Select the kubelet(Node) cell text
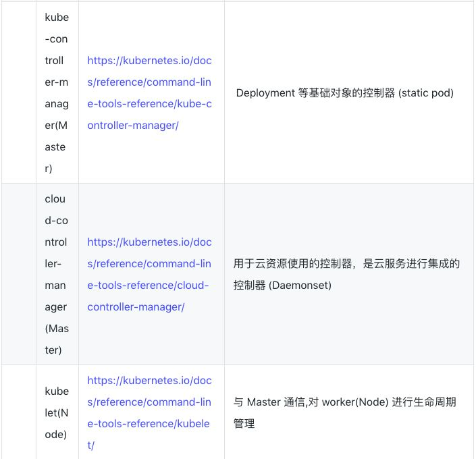 coord(57,412)
